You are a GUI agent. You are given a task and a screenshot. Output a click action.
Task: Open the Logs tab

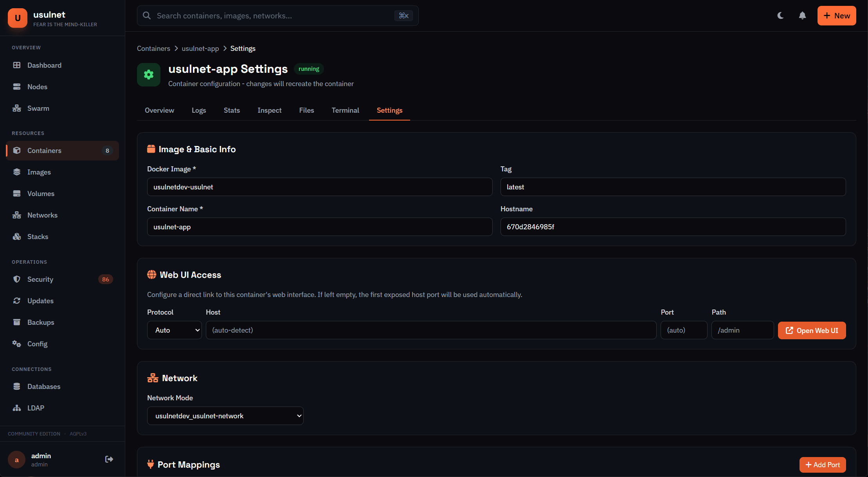click(x=199, y=110)
